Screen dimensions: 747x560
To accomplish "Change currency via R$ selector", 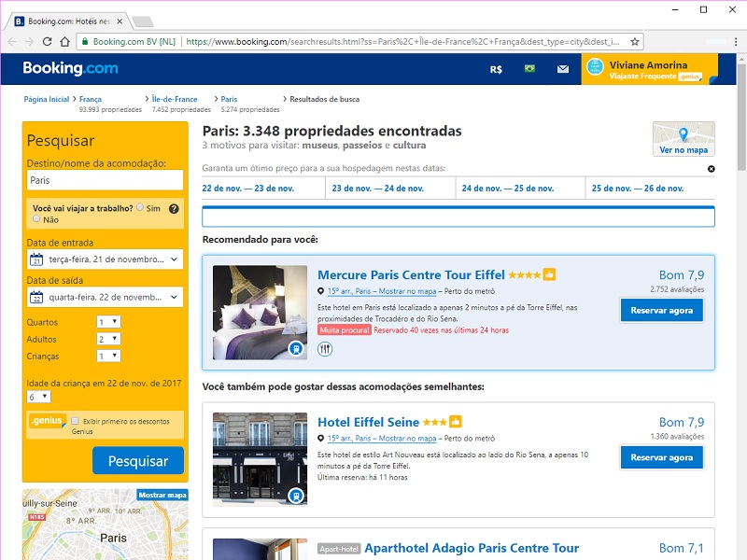I will 496,69.
